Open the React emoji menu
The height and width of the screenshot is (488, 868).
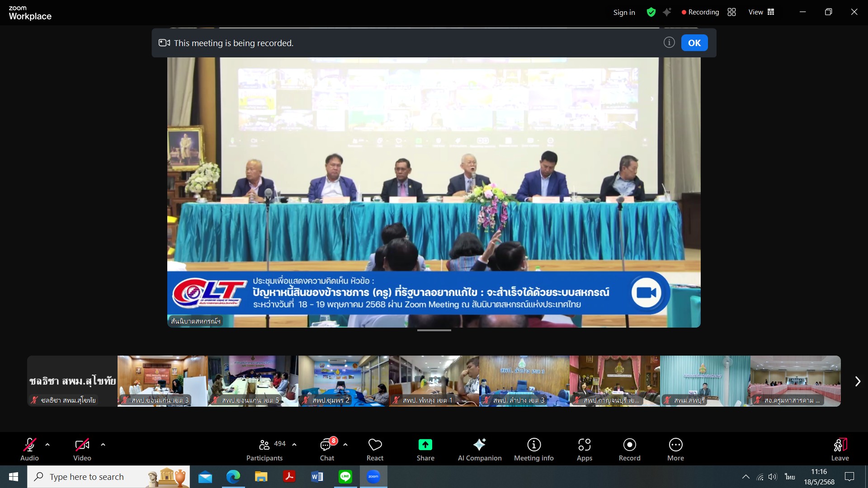(x=375, y=450)
